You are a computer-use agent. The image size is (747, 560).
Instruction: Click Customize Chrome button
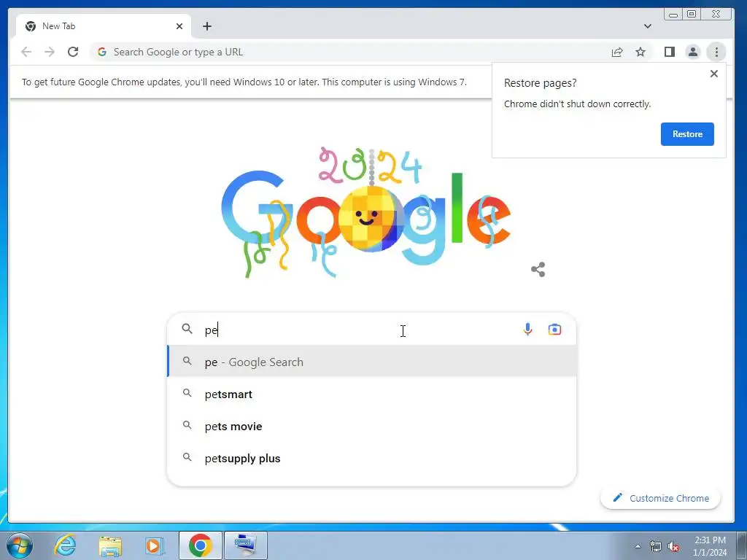click(660, 498)
